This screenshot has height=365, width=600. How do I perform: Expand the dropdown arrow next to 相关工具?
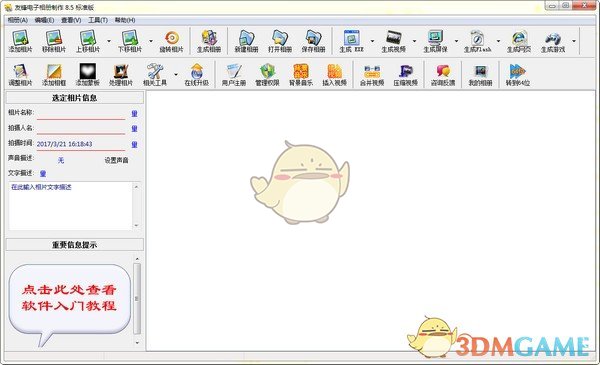pos(176,74)
